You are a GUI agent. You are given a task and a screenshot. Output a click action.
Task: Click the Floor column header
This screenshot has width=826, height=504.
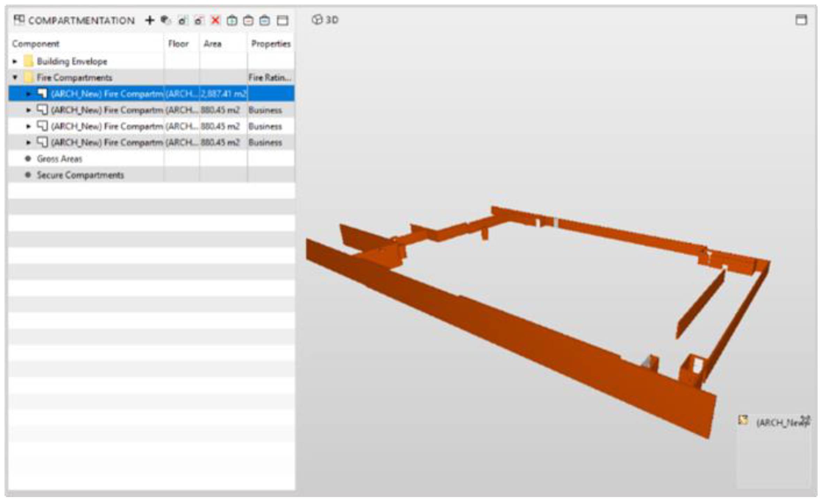[178, 44]
